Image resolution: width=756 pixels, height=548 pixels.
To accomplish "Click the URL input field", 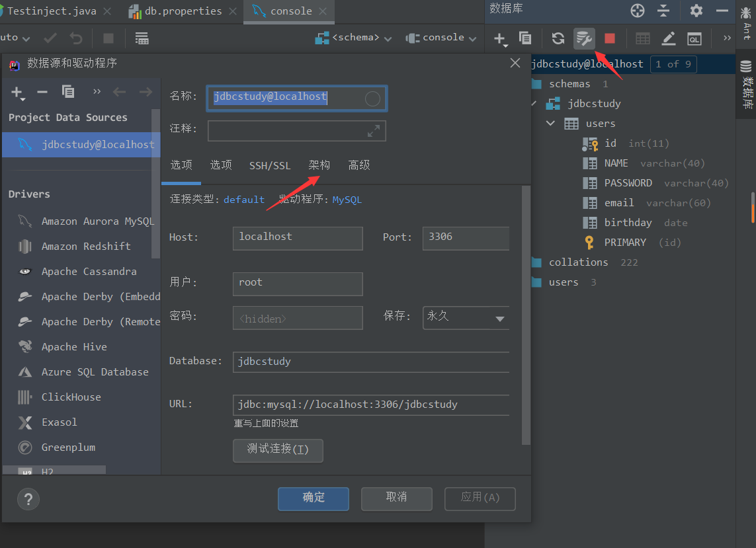I will [371, 405].
